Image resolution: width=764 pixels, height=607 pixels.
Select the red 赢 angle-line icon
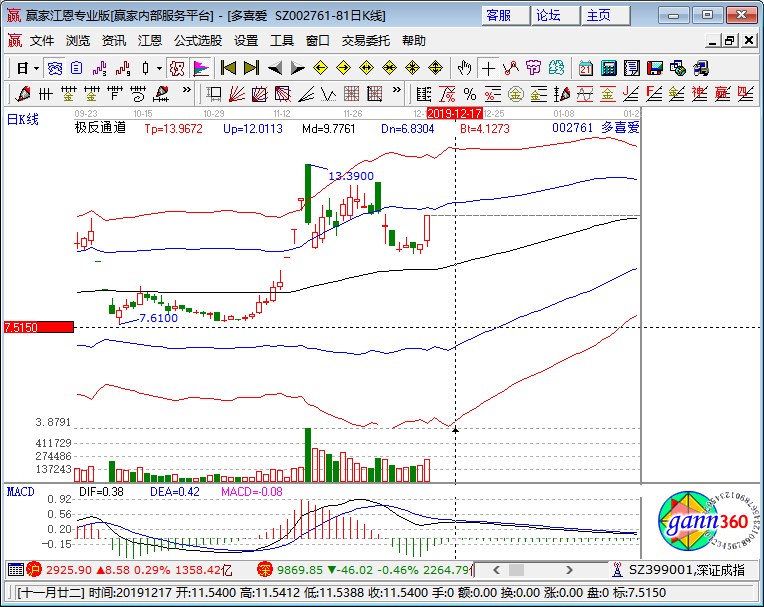[722, 94]
